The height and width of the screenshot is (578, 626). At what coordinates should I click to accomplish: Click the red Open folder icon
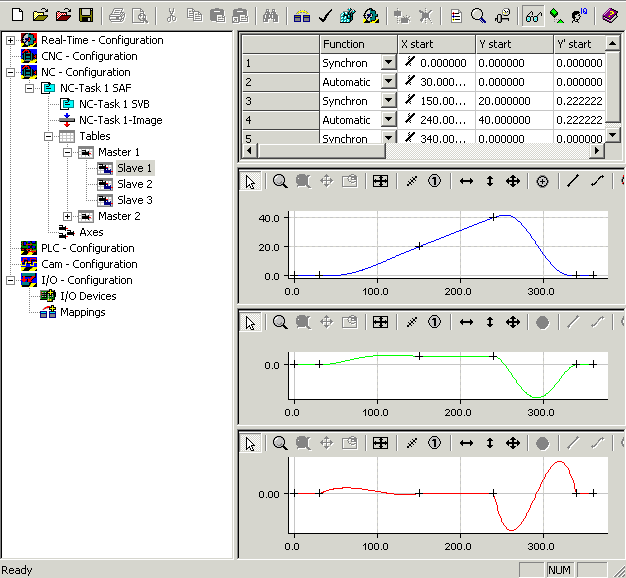pos(63,16)
